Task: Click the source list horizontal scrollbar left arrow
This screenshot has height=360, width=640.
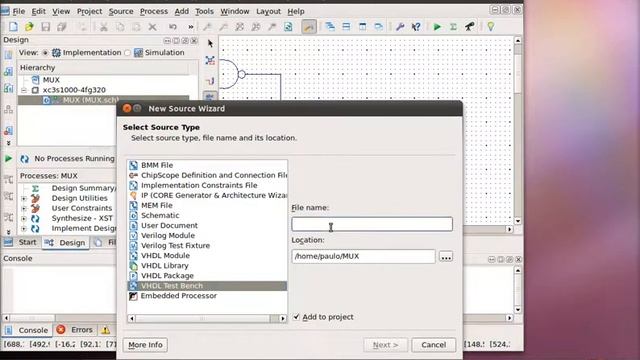Action: (131, 318)
